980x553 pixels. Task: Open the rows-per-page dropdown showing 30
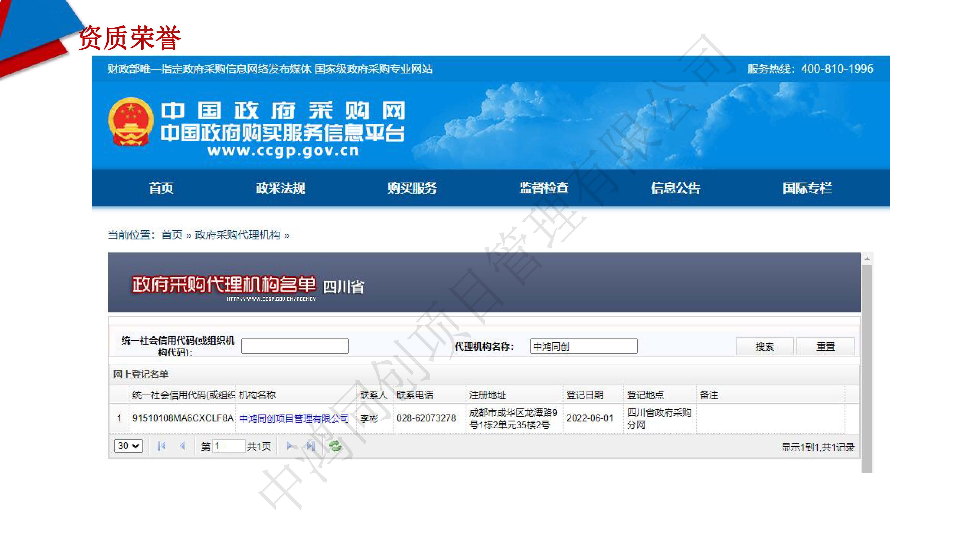tap(129, 446)
